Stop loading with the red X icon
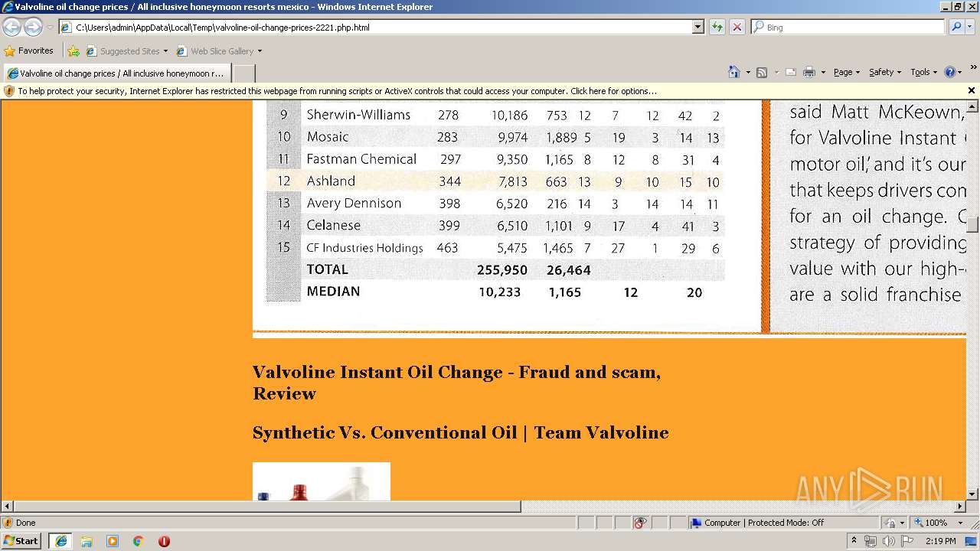 pos(737,27)
